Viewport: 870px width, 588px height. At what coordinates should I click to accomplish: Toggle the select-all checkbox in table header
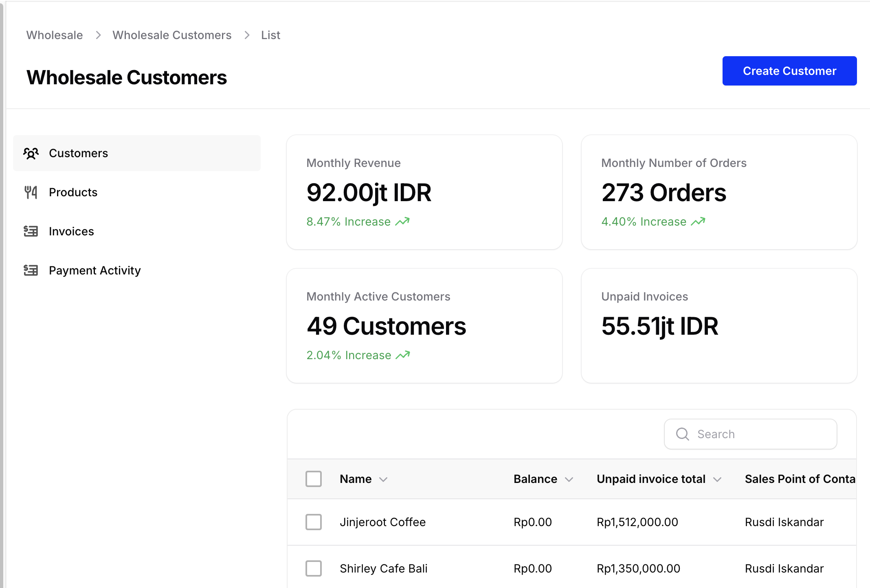pos(314,479)
